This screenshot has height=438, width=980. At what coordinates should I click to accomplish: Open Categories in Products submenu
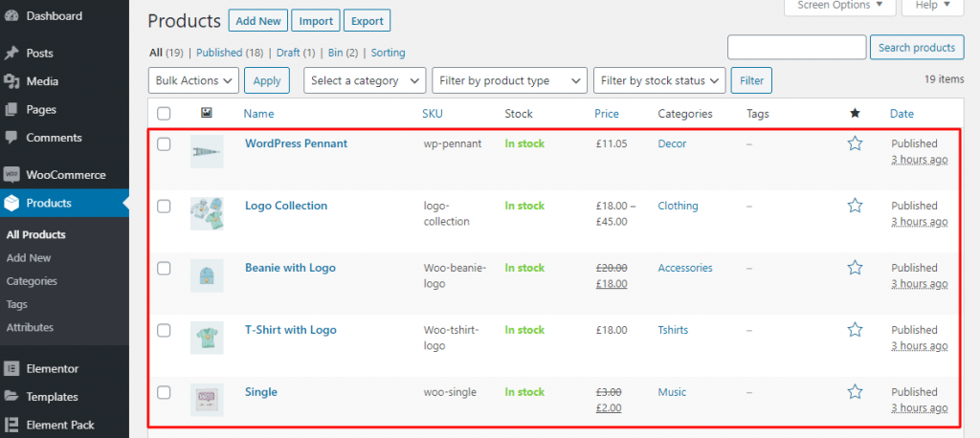click(x=32, y=281)
